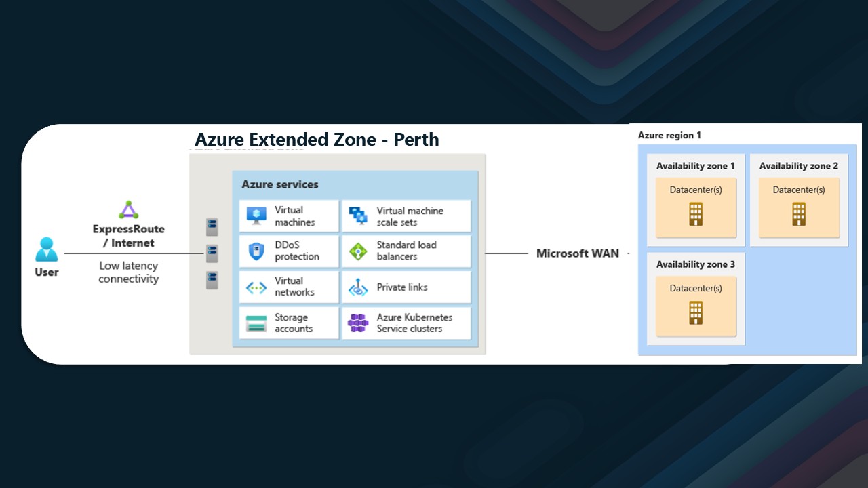Click the 'Storage accounts' label
The image size is (868, 488).
click(294, 323)
